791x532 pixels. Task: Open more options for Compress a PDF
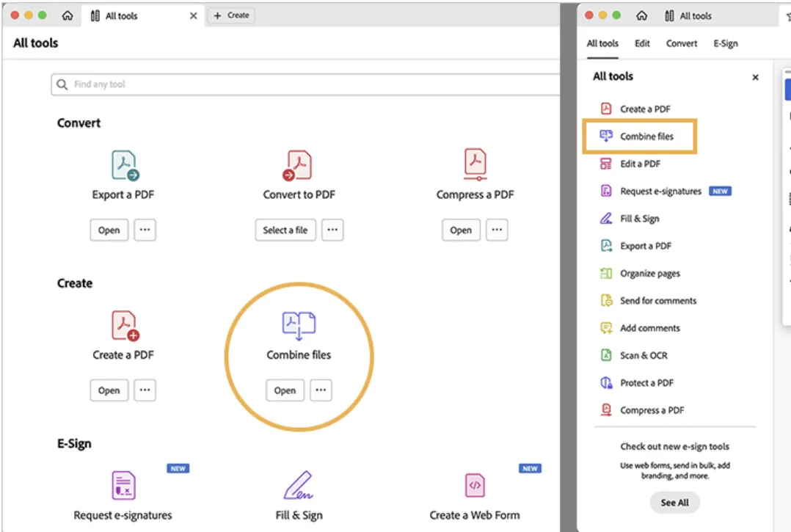(497, 230)
